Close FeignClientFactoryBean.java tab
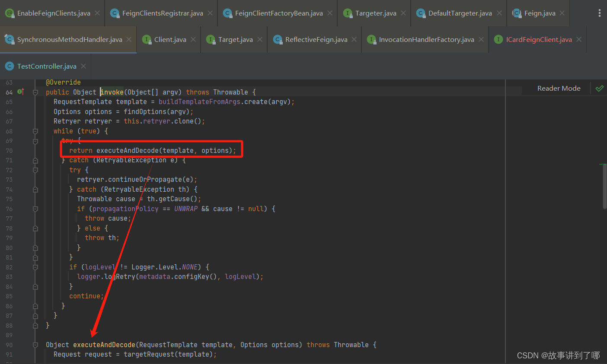This screenshot has height=364, width=607. coord(330,13)
